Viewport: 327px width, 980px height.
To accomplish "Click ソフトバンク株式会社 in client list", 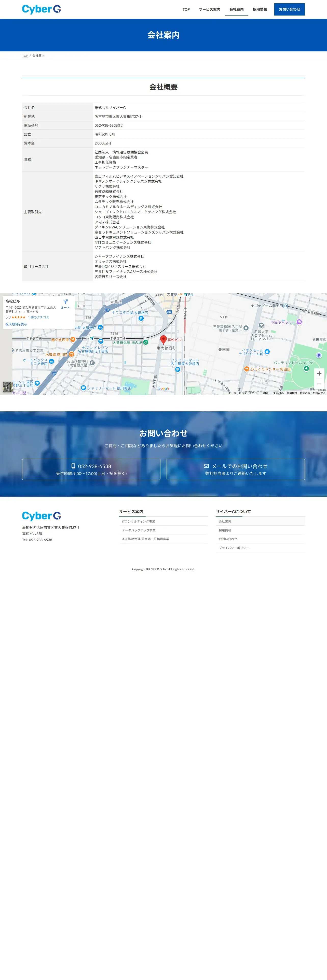I will click(113, 248).
